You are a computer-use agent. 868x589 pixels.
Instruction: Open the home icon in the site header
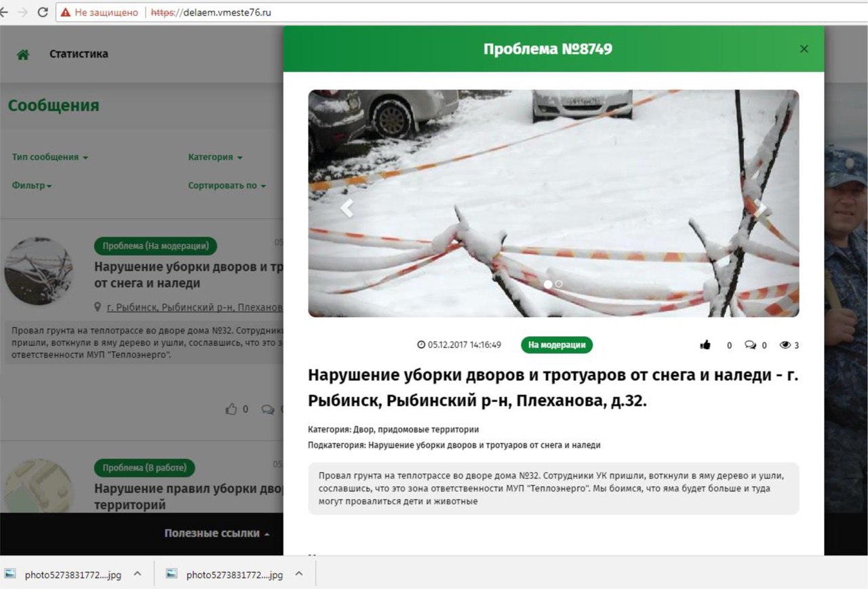coord(23,55)
